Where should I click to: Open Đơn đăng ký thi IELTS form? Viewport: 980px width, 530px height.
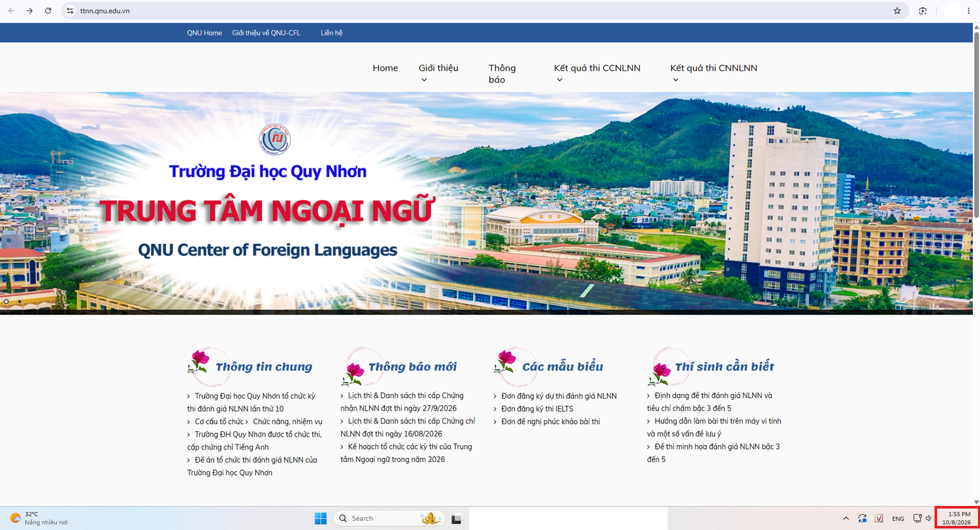[537, 408]
